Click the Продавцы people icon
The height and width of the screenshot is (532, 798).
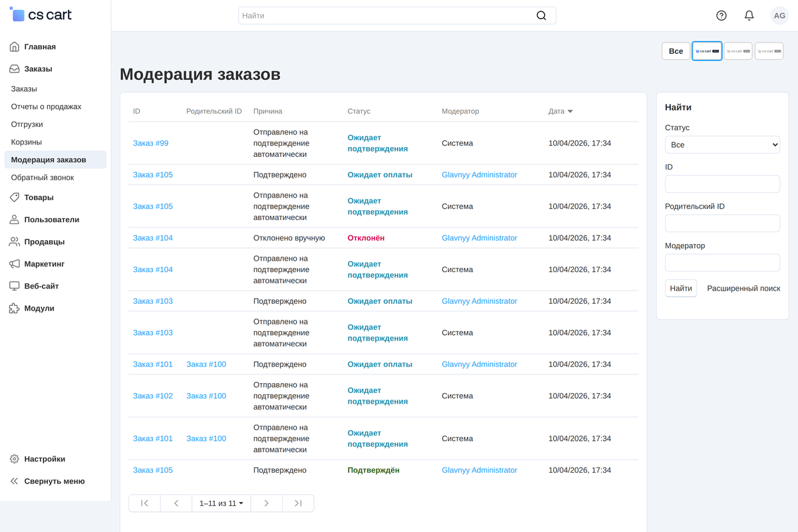[15, 241]
